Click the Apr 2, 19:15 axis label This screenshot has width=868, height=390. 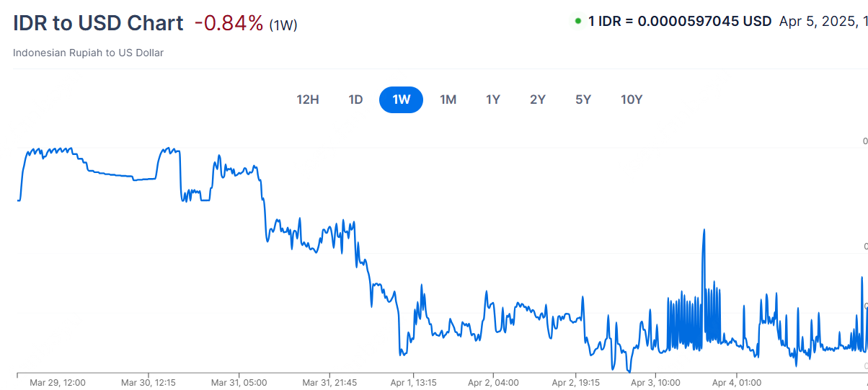574,382
